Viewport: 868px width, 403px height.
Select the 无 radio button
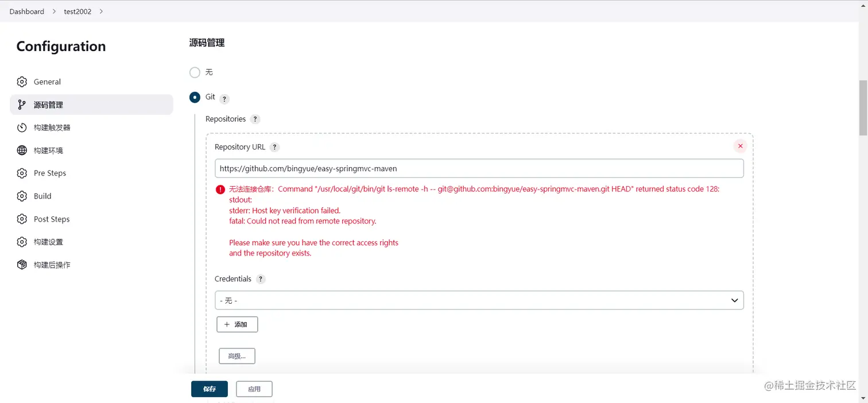pyautogui.click(x=195, y=72)
